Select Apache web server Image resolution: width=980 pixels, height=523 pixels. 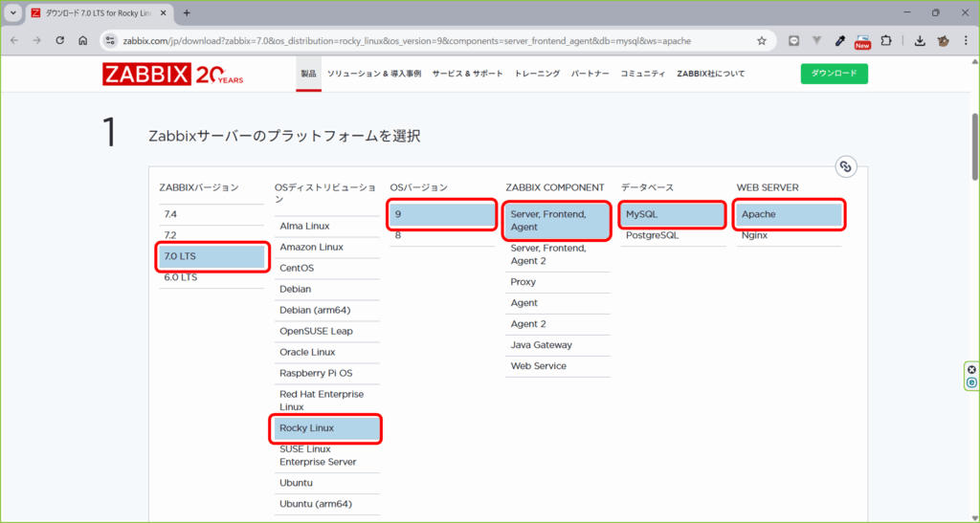click(789, 214)
